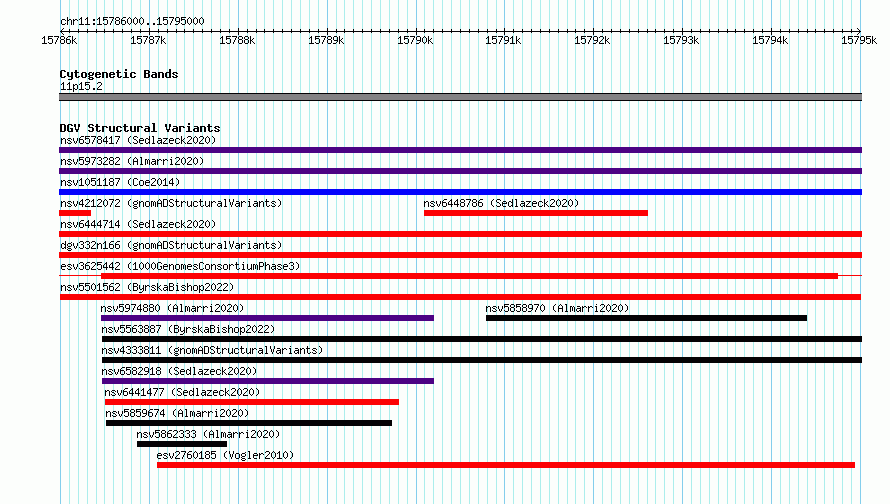Click the 15786k ruler position
Viewport: 890px width, 504px height.
coord(60,40)
